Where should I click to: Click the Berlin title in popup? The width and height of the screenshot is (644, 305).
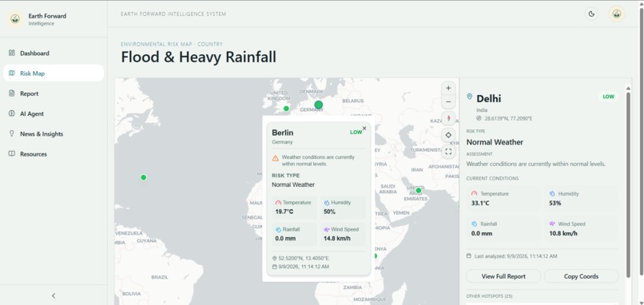tap(283, 133)
